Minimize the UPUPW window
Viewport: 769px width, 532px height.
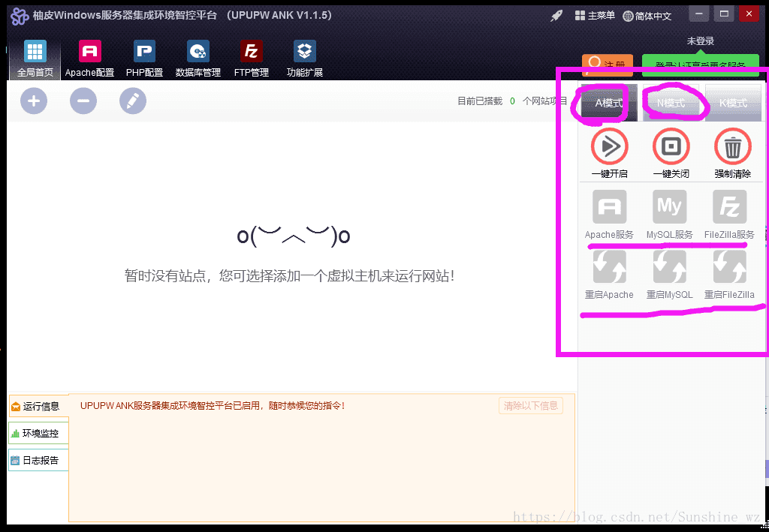coord(699,14)
